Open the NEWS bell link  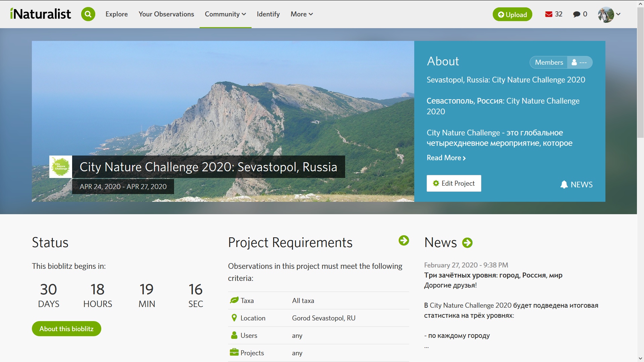tap(577, 184)
